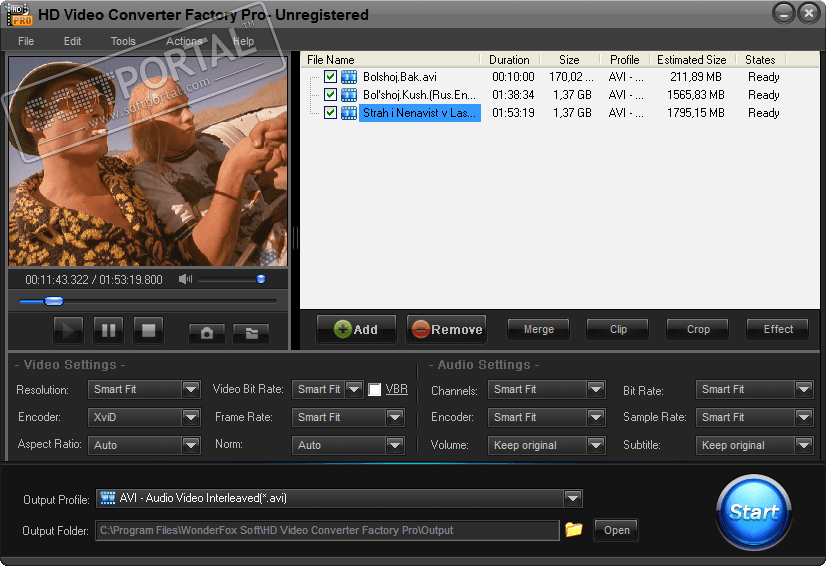The width and height of the screenshot is (826, 566).
Task: Click the Crop button
Action: [x=698, y=329]
